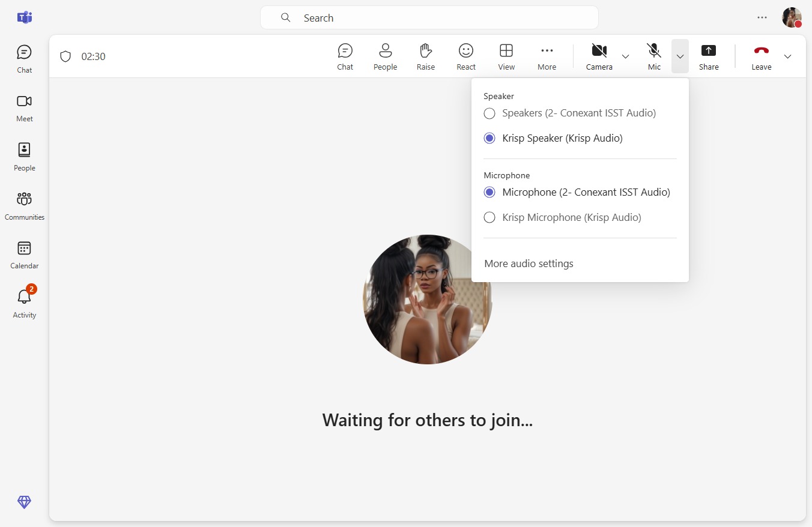Open Chat in the left sidebar

coord(25,59)
